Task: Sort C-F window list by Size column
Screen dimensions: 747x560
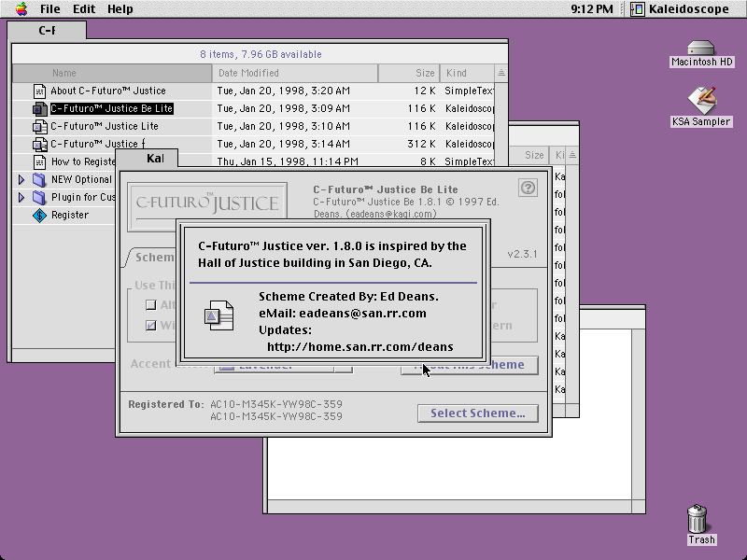Action: 409,73
